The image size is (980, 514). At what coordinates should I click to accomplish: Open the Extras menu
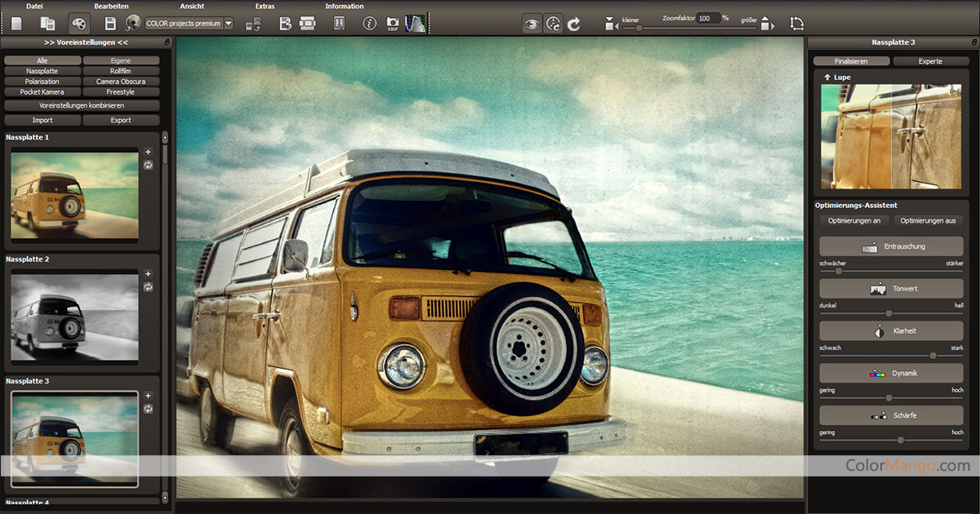click(x=265, y=6)
